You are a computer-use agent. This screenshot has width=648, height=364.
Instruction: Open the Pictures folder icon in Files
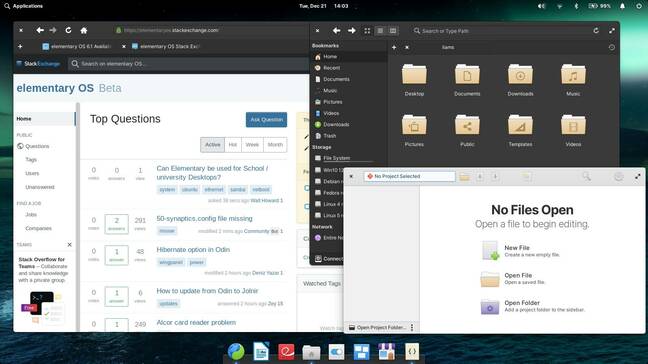coord(414,131)
